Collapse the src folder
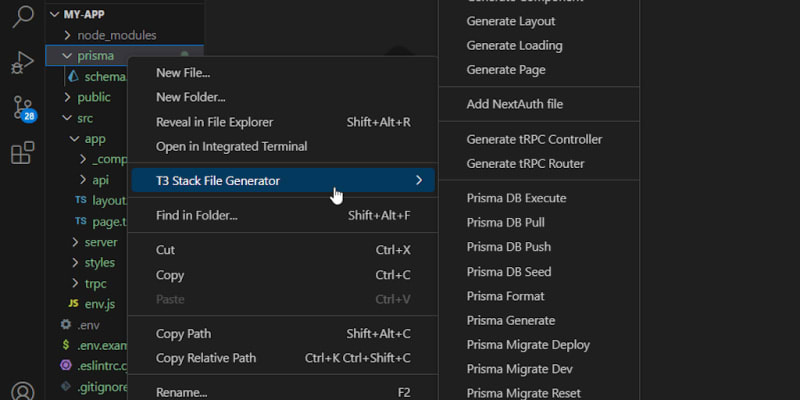This screenshot has width=800, height=400. click(84, 118)
